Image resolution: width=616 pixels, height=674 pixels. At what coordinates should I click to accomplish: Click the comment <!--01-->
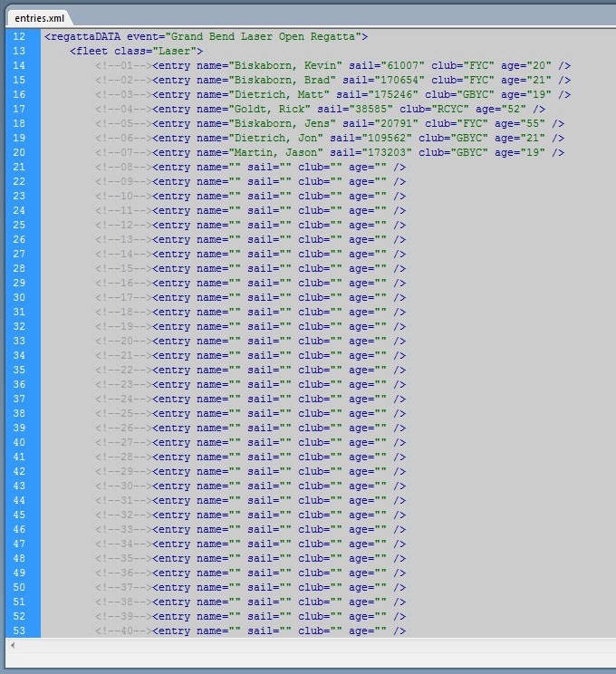(124, 66)
